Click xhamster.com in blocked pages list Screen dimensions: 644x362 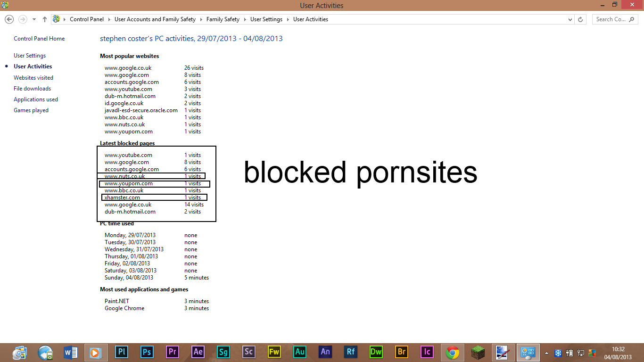click(122, 197)
